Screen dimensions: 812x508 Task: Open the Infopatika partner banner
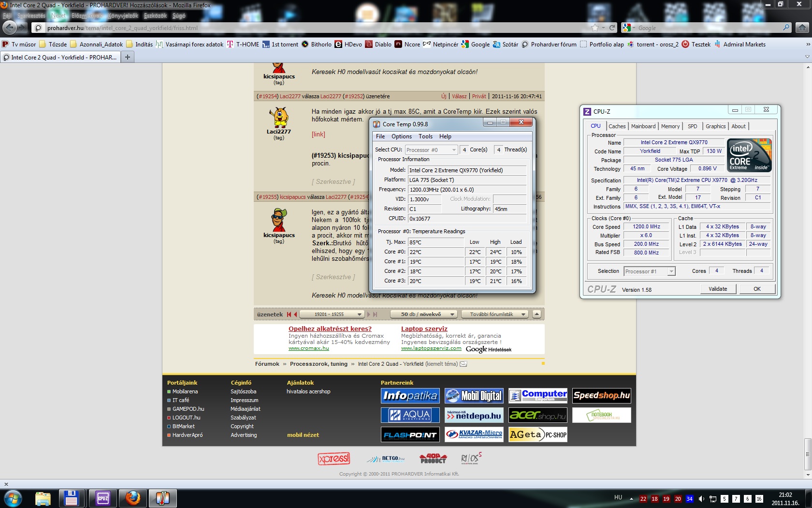coord(410,396)
